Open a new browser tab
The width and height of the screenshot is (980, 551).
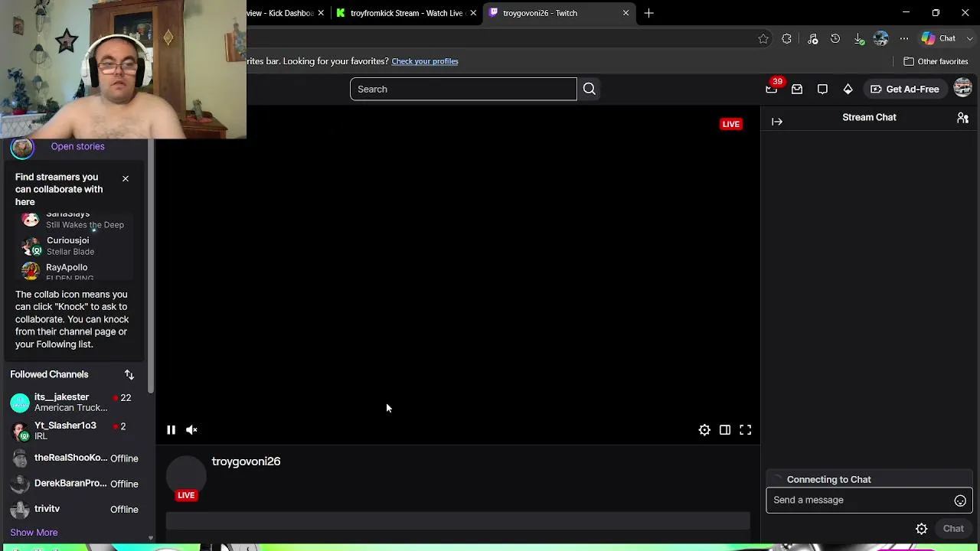pos(649,13)
